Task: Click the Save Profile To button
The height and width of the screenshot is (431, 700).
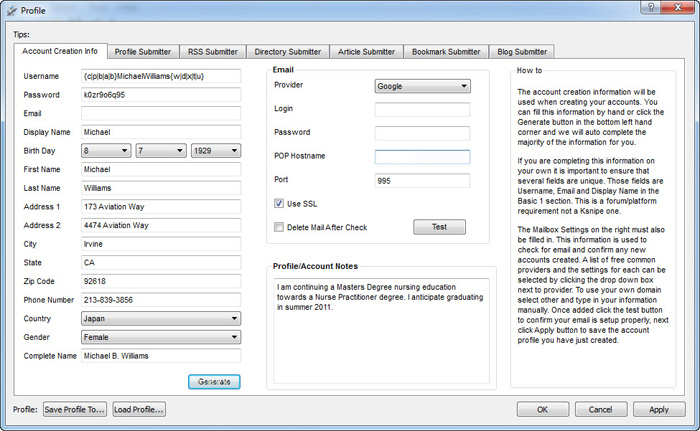Action: (75, 409)
